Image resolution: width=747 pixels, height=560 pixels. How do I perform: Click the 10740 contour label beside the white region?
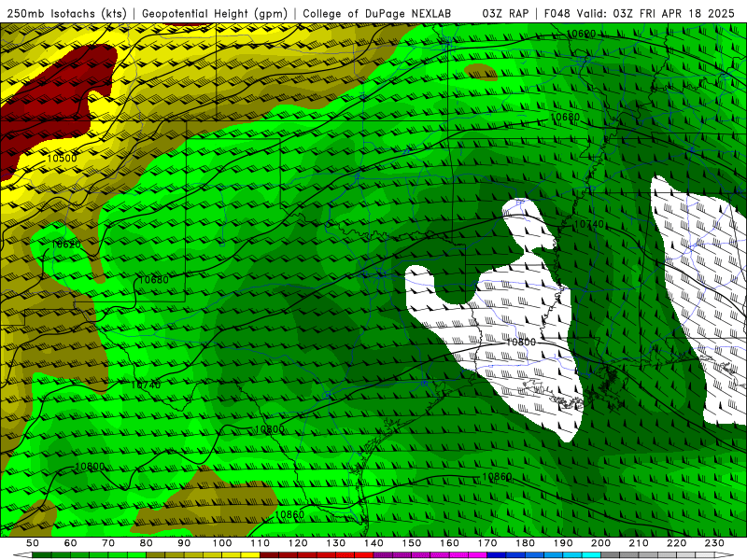click(589, 224)
